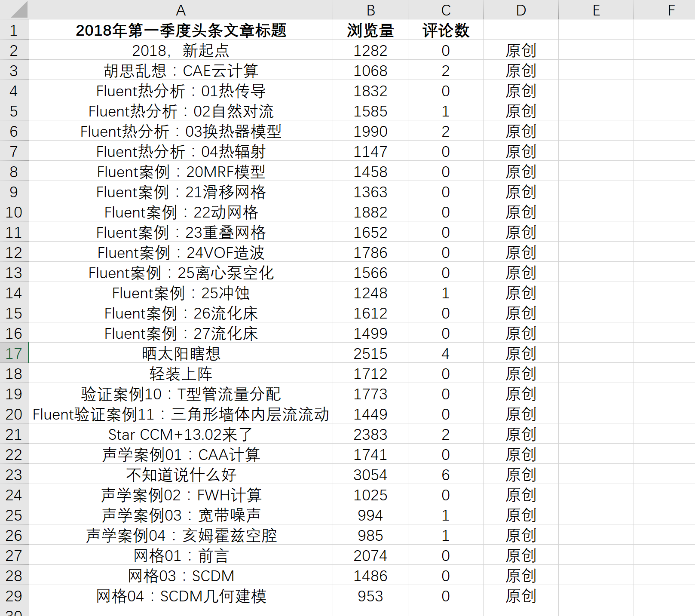Click view count 2515
Screen dimensions: 695x616
pos(370,353)
